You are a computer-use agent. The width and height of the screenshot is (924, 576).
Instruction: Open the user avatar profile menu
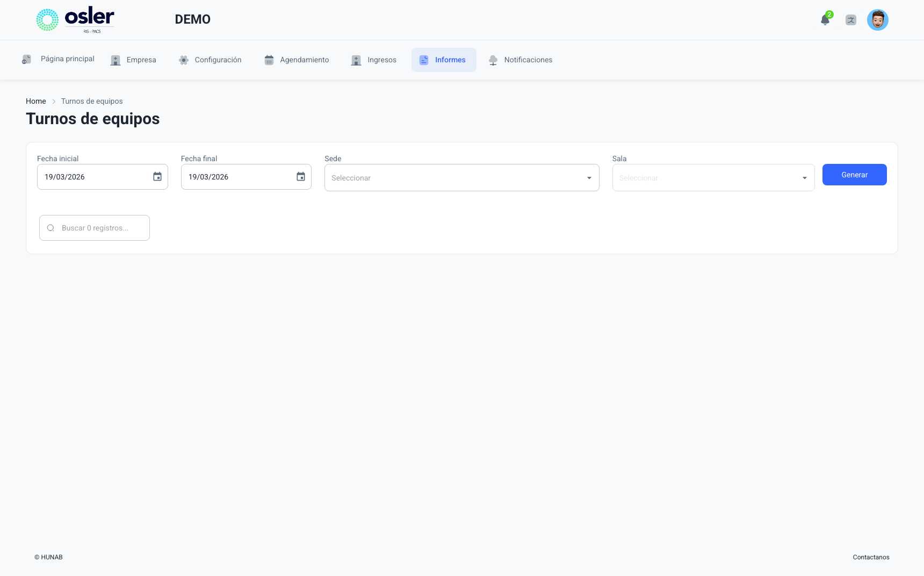tap(878, 20)
